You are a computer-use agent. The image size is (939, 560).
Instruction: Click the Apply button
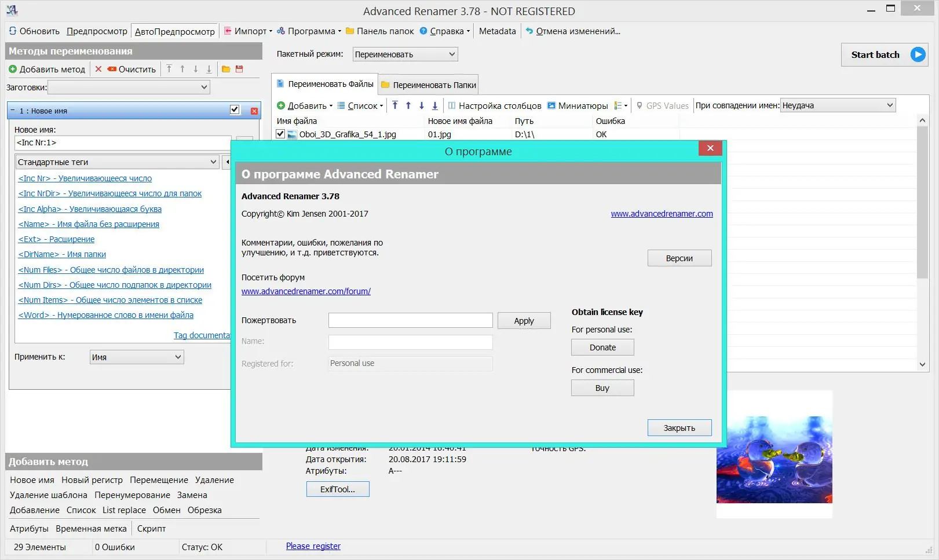(524, 321)
